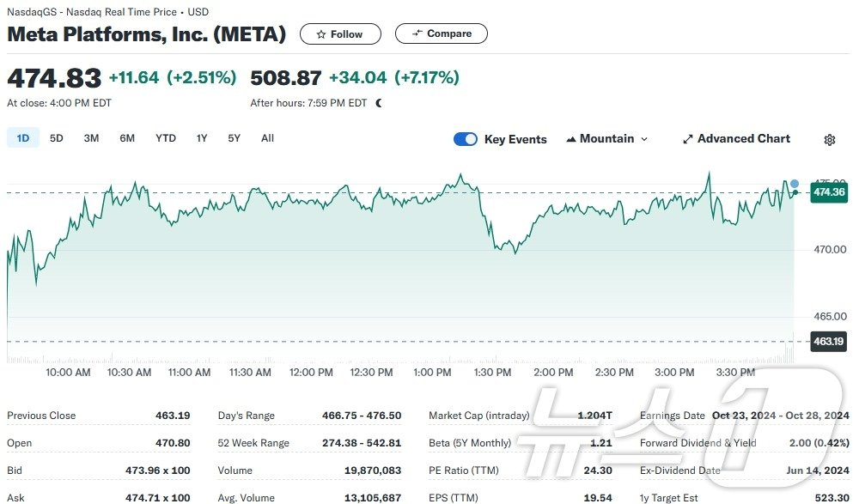Viewport: 859px width, 504px height.
Task: Show the All time range
Action: pyautogui.click(x=267, y=138)
